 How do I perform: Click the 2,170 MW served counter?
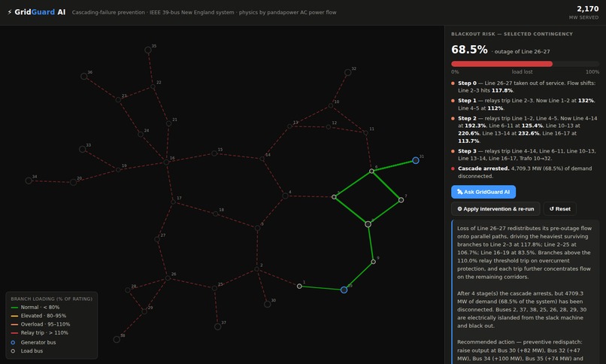tap(587, 8)
